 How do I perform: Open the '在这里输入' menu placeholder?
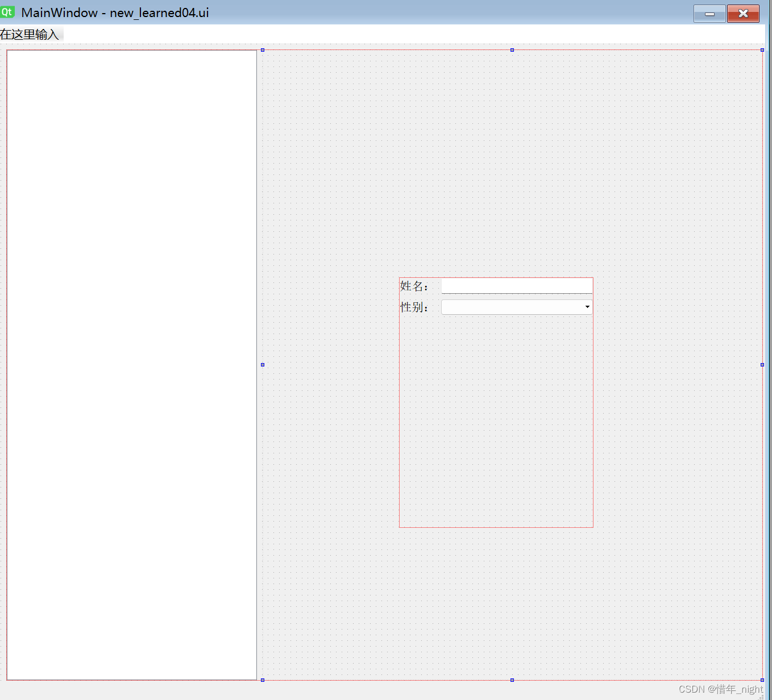[x=30, y=35]
